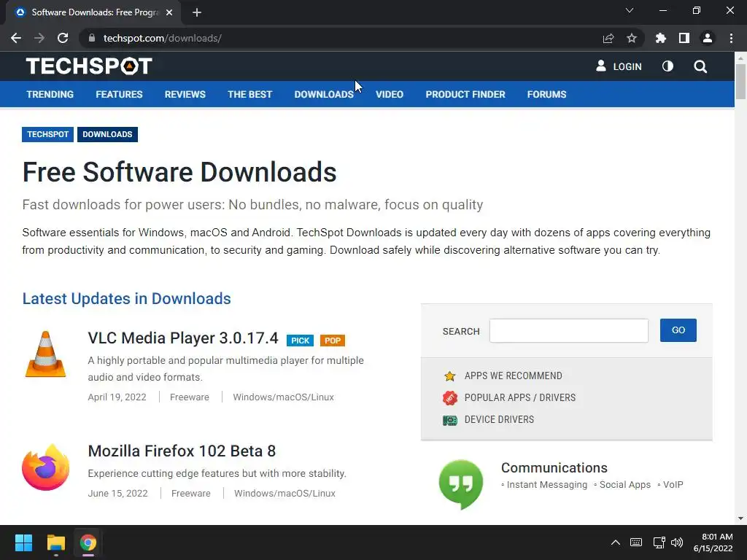Click the graphics card drivers icon
Image resolution: width=747 pixels, height=560 pixels.
[449, 420]
